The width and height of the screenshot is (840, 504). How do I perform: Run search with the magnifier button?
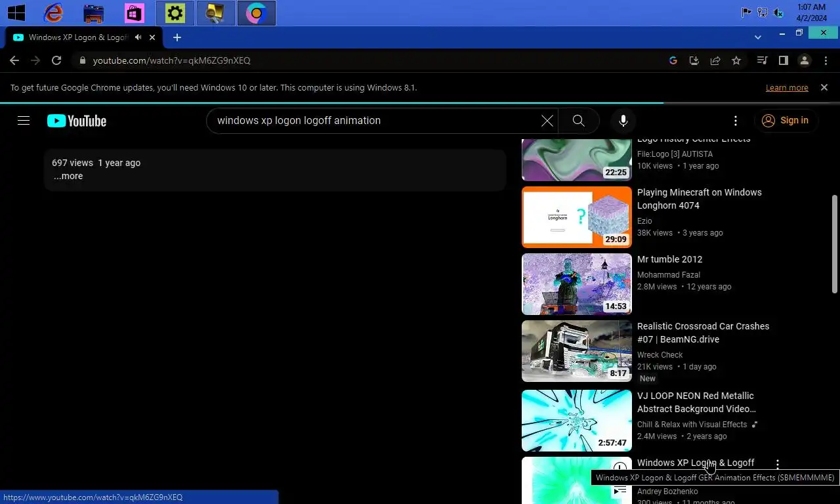(x=578, y=121)
